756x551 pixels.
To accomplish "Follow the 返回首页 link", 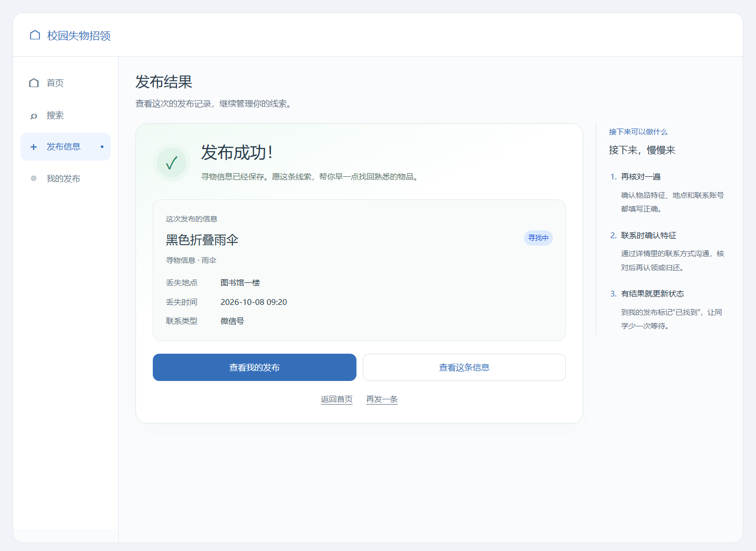I will [337, 399].
